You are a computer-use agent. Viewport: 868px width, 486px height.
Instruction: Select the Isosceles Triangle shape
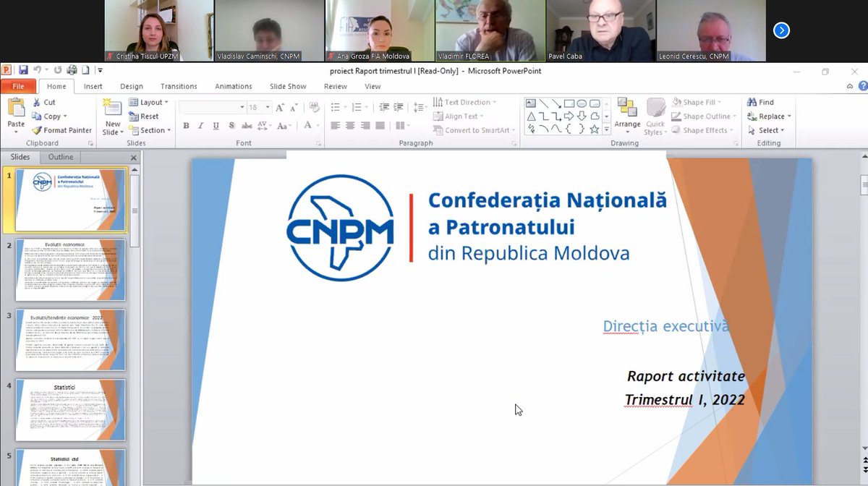point(531,116)
